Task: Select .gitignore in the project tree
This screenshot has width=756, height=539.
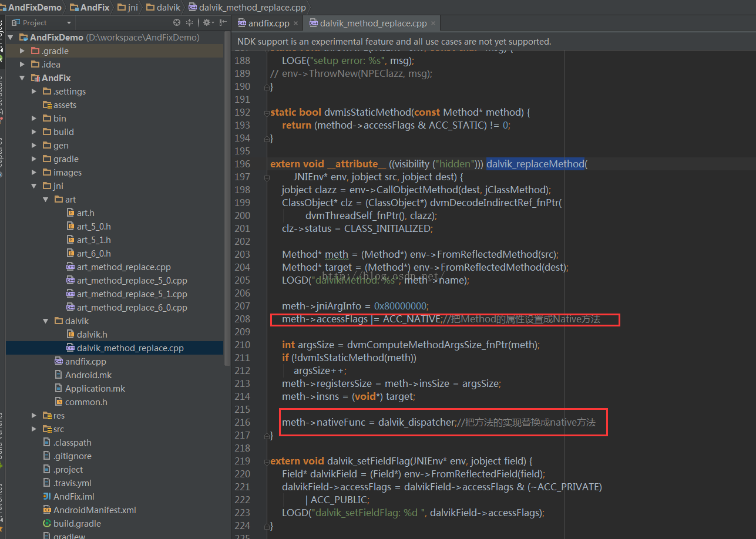Action: (x=72, y=456)
